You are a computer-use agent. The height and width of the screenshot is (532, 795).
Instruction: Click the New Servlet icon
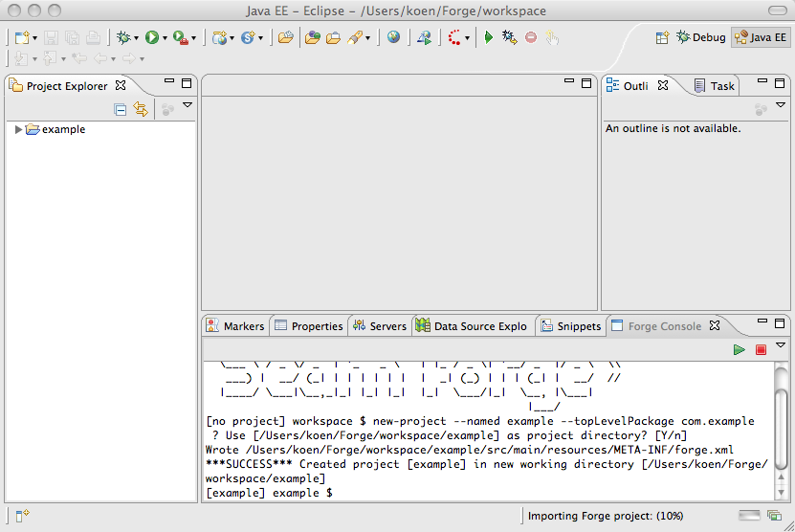[248, 37]
